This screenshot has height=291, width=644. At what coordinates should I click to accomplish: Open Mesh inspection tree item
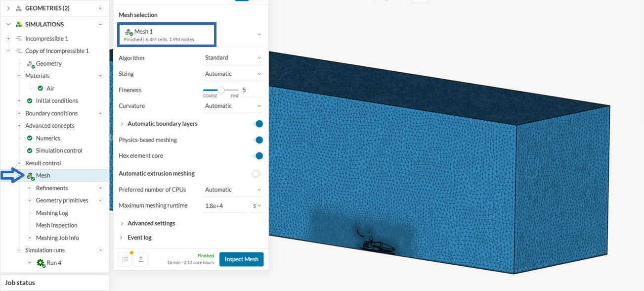[57, 225]
